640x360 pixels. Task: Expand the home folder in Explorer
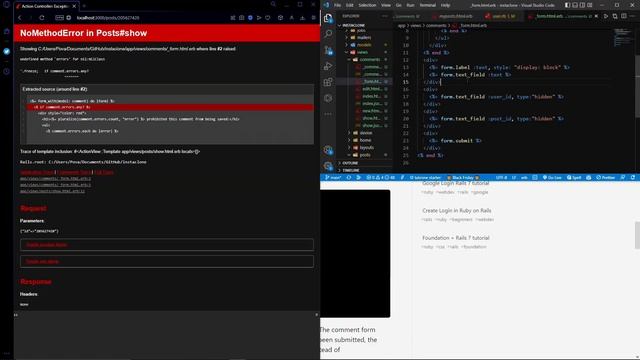tap(365, 140)
